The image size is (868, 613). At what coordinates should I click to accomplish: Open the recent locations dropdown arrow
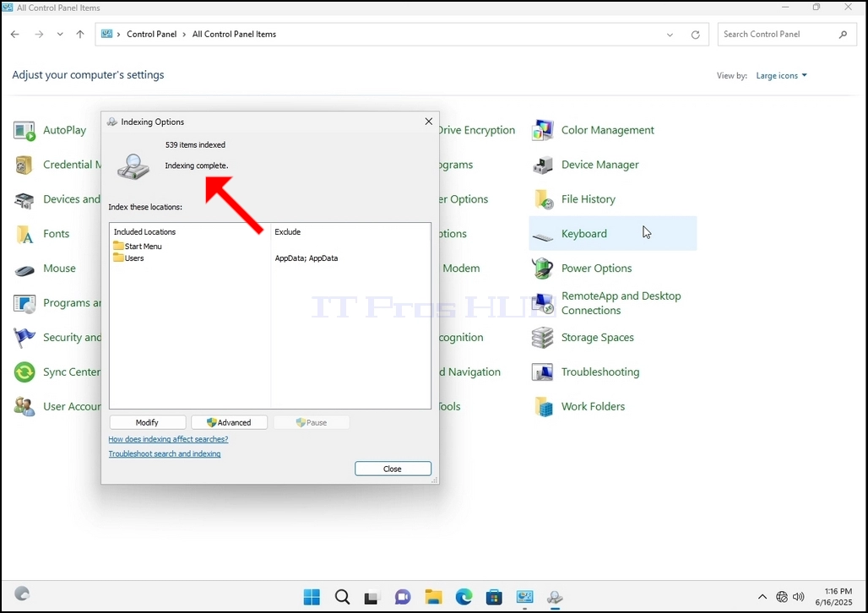pos(60,35)
